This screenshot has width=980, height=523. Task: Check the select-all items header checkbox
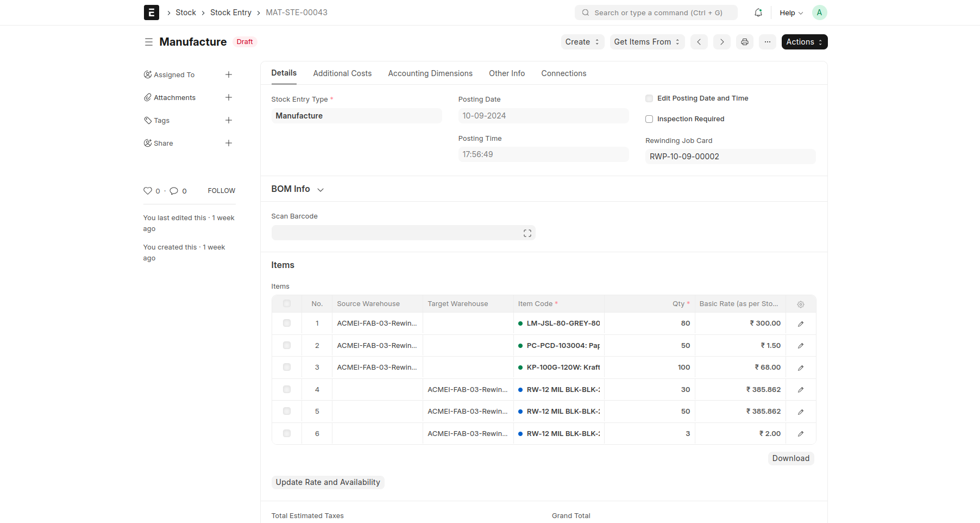(287, 304)
